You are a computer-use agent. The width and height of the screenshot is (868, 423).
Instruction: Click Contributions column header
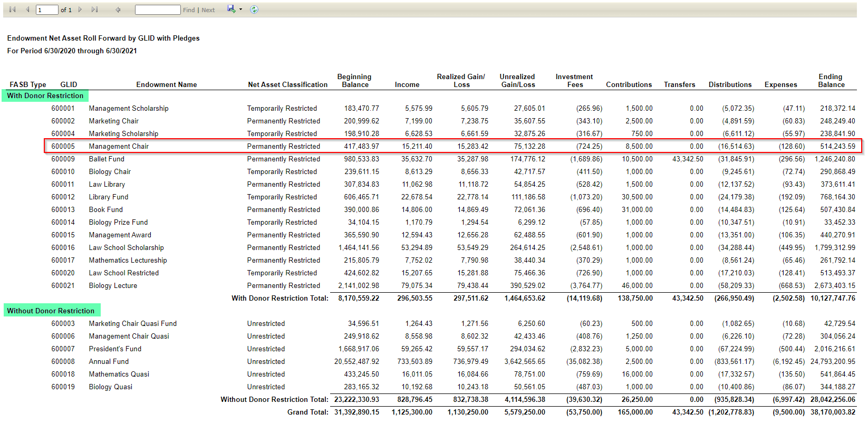tap(629, 84)
